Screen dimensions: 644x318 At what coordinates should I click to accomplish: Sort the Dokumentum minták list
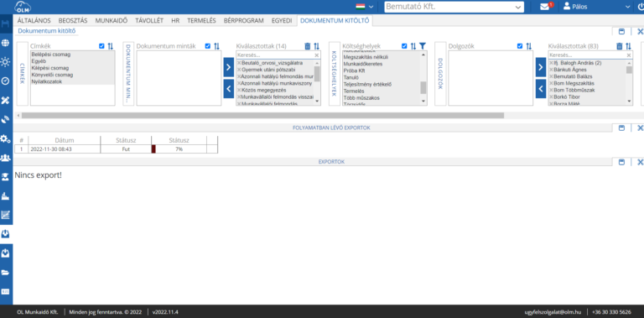(x=217, y=46)
